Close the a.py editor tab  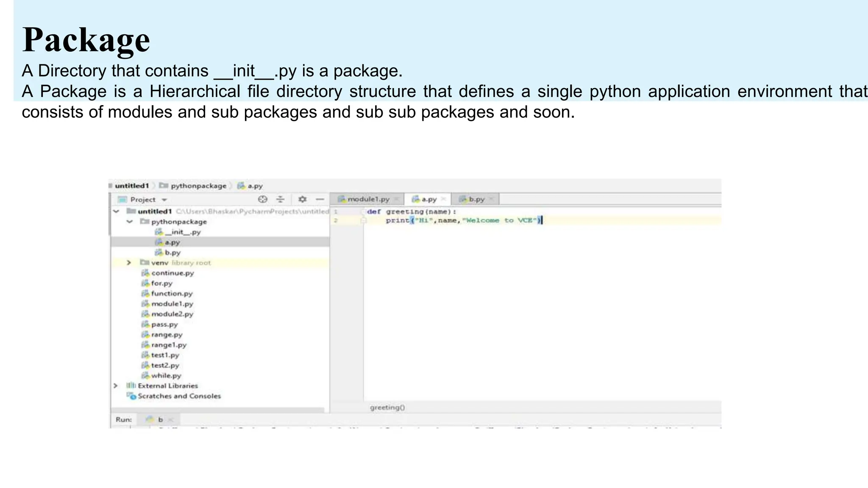click(443, 199)
